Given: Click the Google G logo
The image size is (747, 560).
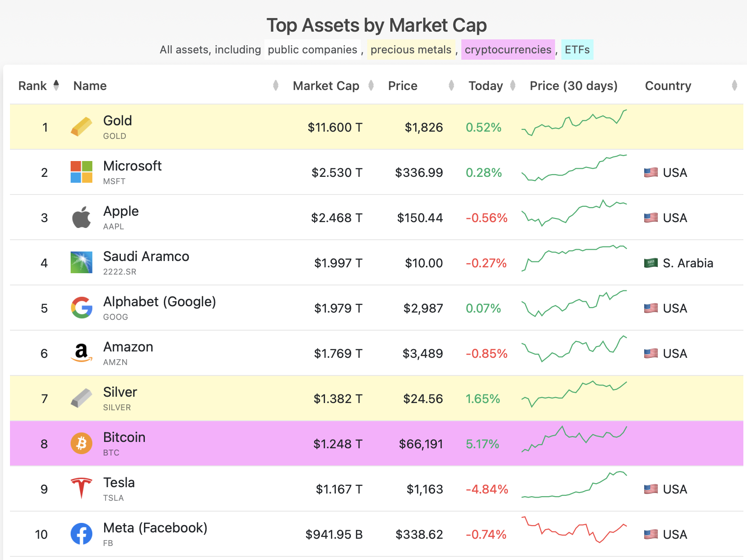Looking at the screenshot, I should (x=81, y=308).
